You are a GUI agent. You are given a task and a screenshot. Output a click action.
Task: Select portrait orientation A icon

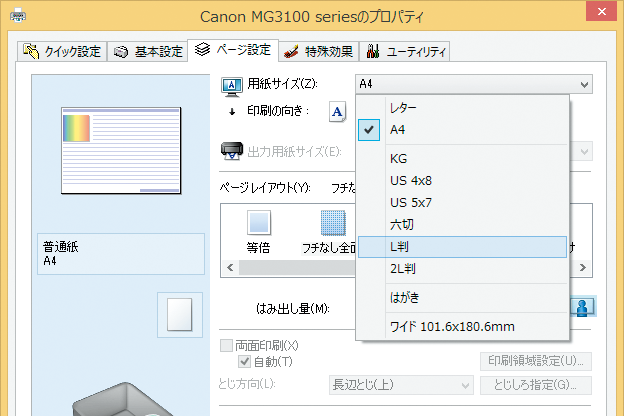pyautogui.click(x=337, y=111)
